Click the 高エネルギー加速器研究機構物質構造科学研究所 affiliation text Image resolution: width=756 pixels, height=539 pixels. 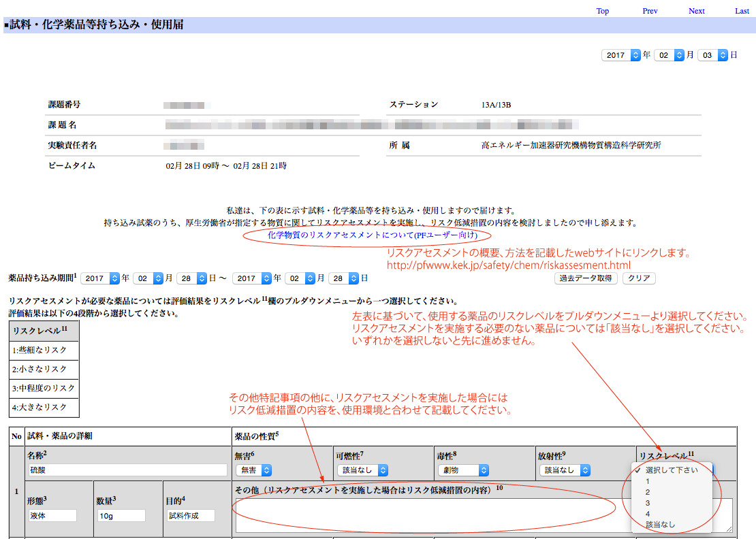click(571, 146)
